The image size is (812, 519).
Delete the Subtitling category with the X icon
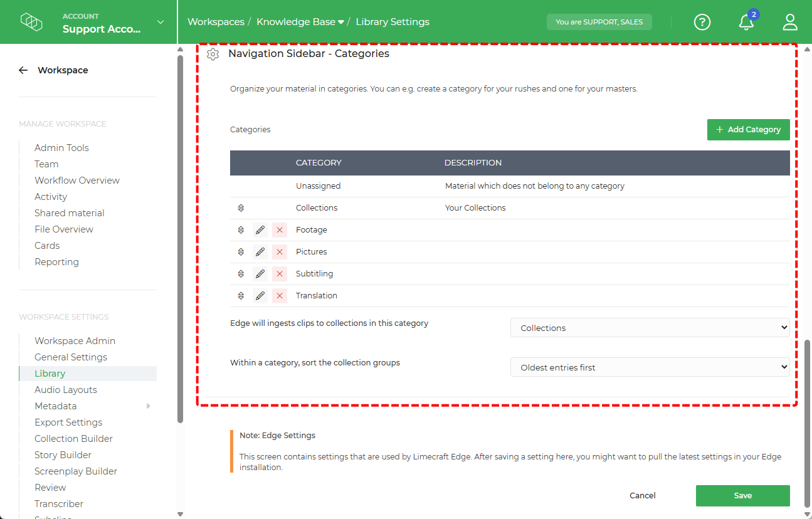pyautogui.click(x=279, y=273)
